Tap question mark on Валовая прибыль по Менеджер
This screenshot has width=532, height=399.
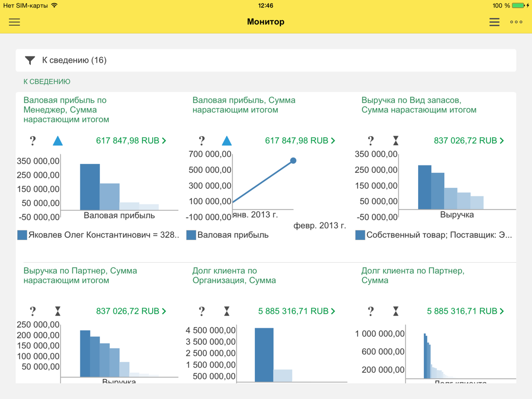pyautogui.click(x=33, y=141)
